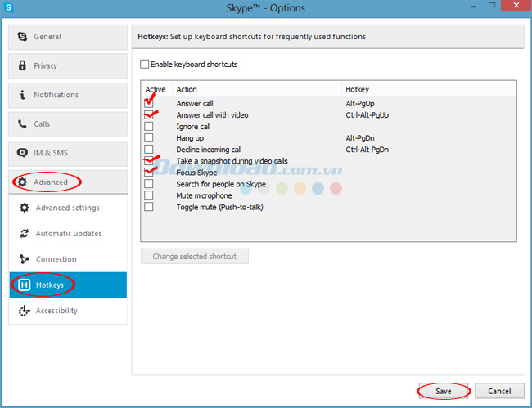
Task: Click the Hotkeys H icon
Action: (24, 285)
